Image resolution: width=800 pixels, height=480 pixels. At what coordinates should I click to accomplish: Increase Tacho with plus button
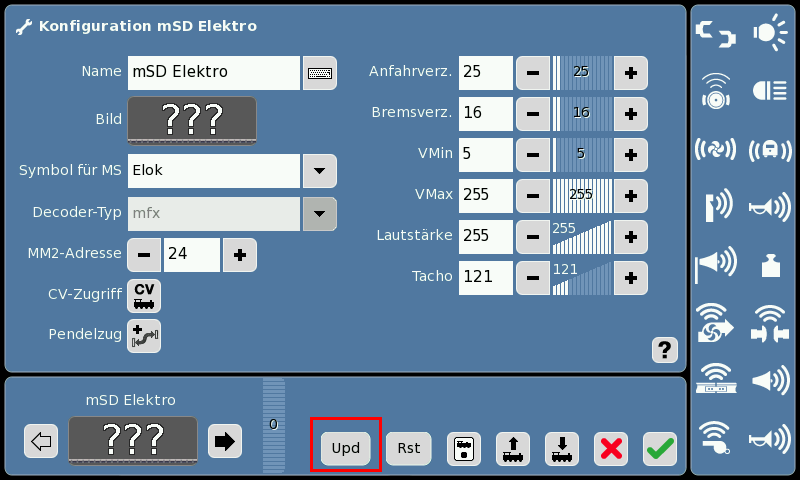click(631, 278)
